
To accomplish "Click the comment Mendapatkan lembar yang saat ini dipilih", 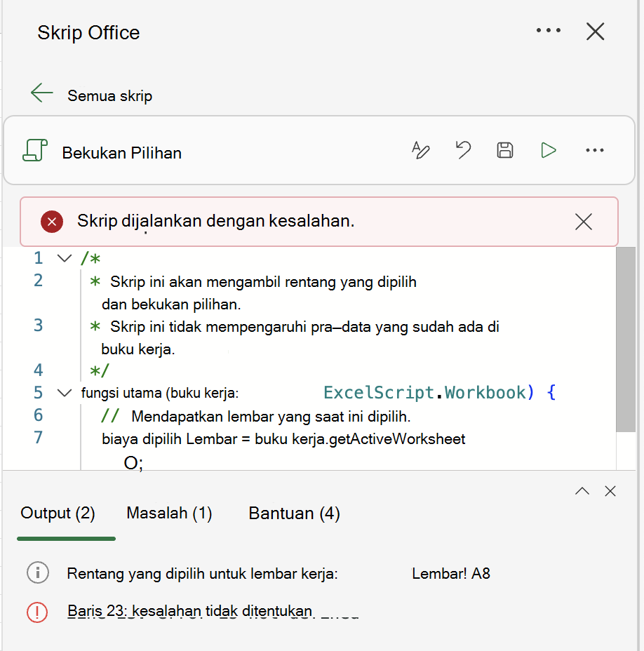I will tap(271, 417).
